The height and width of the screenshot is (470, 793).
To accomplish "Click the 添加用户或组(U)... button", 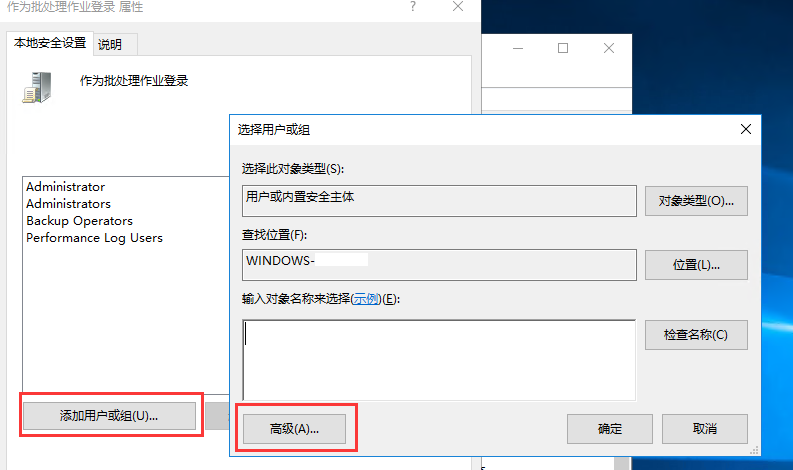I will pyautogui.click(x=109, y=415).
